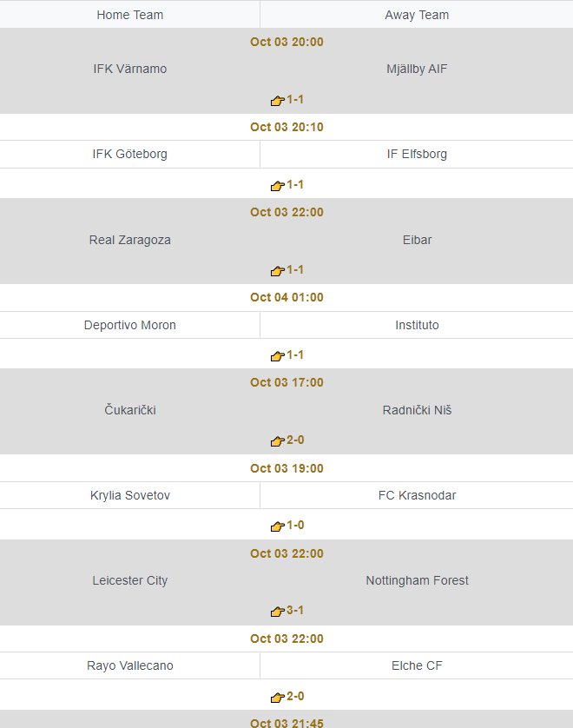
Task: Click the Elche CF team name
Action: (417, 665)
